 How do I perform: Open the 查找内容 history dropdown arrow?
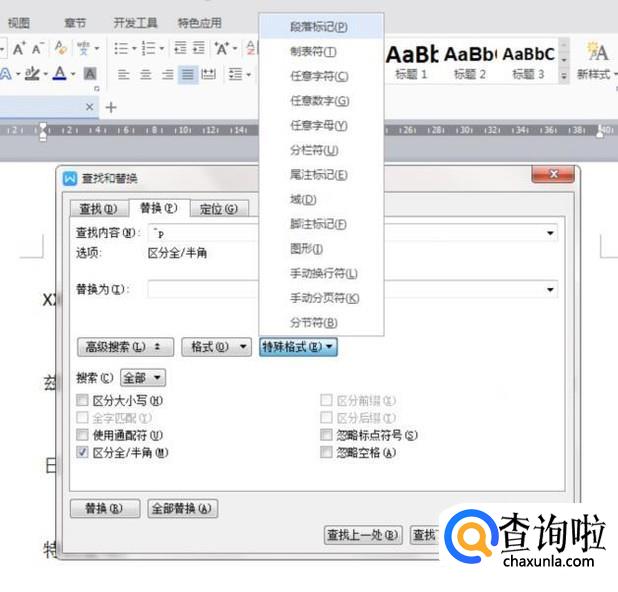click(550, 233)
